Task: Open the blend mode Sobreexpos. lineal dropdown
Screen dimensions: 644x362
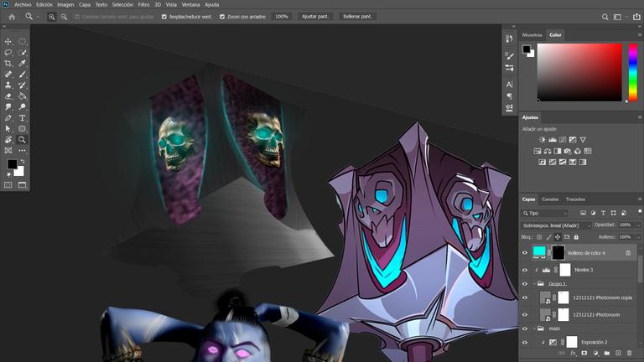Action: pos(556,225)
